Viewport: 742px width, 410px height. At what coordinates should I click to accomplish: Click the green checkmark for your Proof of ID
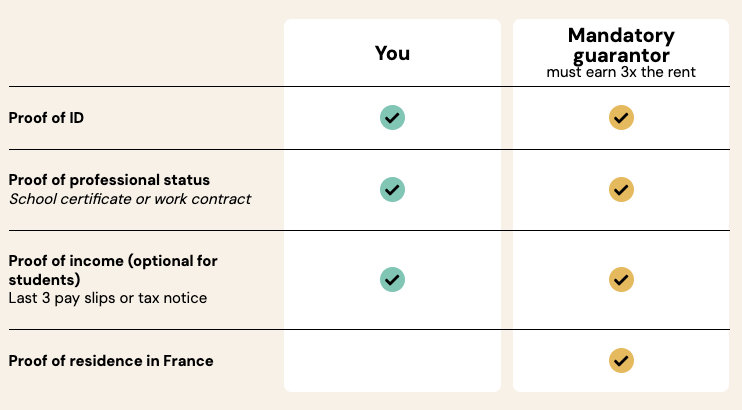tap(392, 117)
